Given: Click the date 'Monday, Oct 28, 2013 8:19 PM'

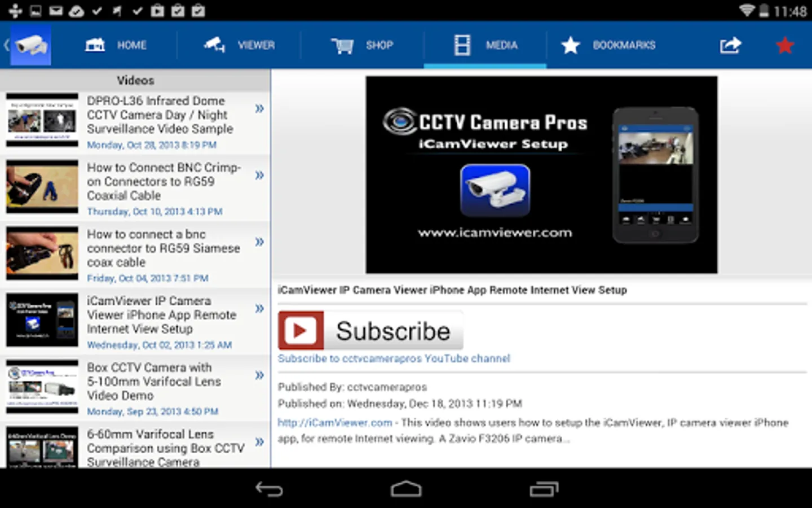Looking at the screenshot, I should coord(152,145).
